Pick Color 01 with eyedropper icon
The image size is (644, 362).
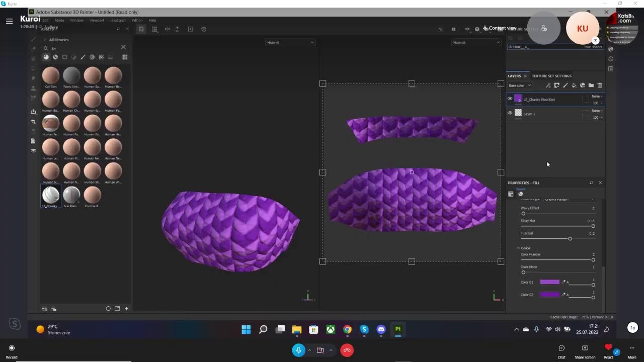point(563,282)
